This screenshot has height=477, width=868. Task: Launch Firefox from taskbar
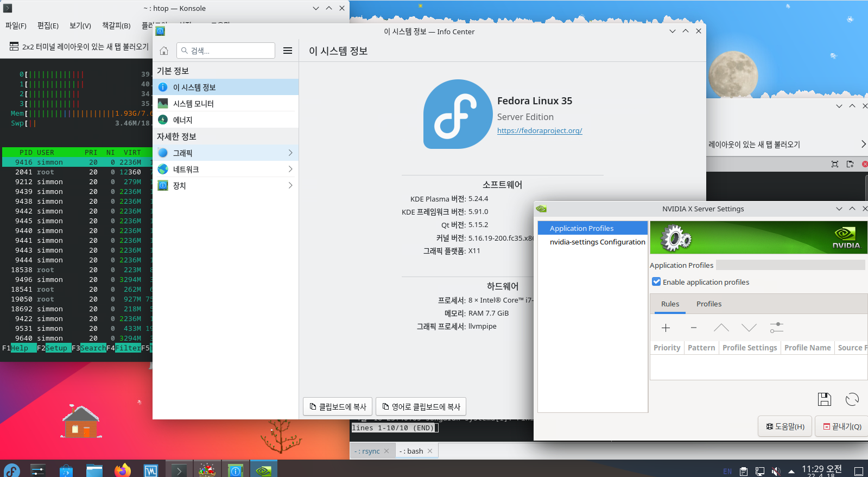click(123, 470)
